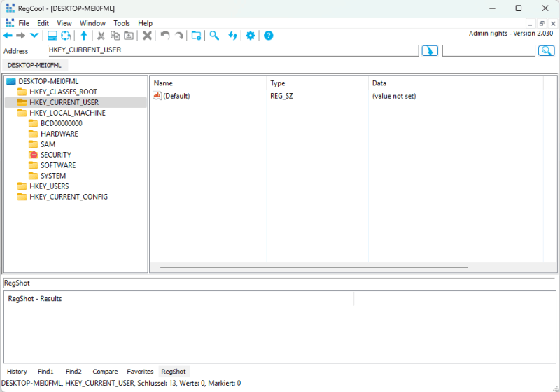Click the delete X toolbar icon
Image resolution: width=560 pixels, height=392 pixels.
pos(147,36)
